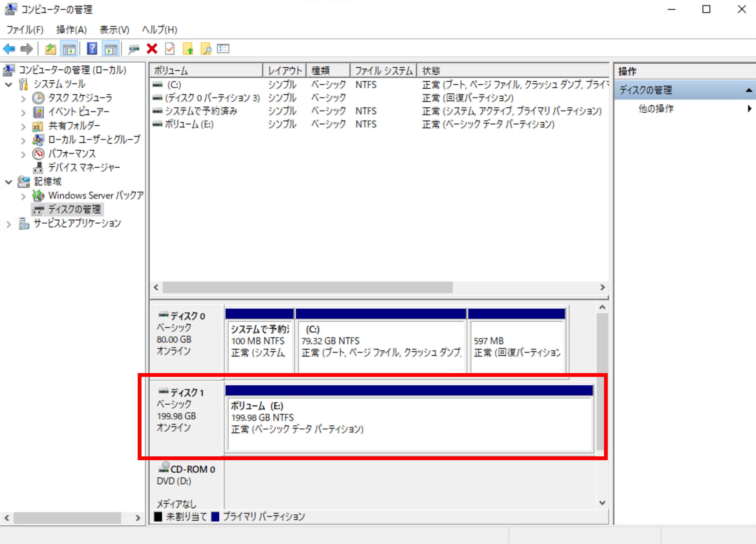The height and width of the screenshot is (544, 756).
Task: Collapse the ディスクの管理 actions section arrow
Action: coord(749,90)
